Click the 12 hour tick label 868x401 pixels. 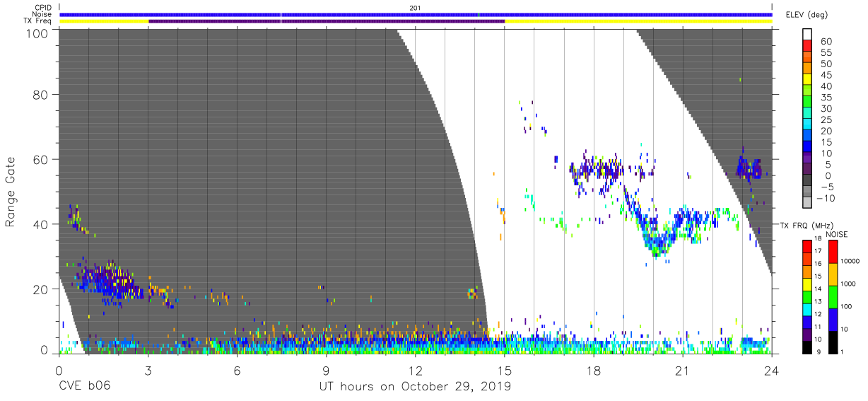point(415,371)
